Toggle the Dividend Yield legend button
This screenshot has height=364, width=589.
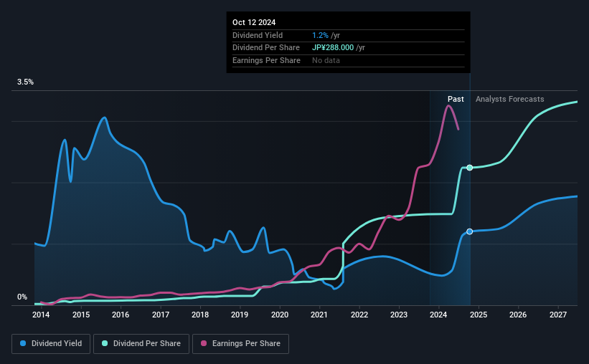(51, 344)
